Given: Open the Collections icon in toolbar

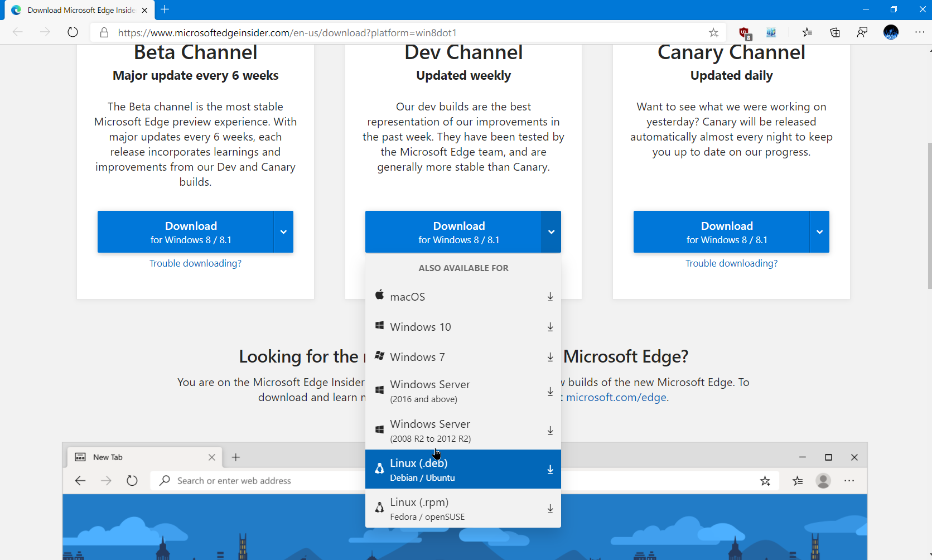Looking at the screenshot, I should 835,32.
